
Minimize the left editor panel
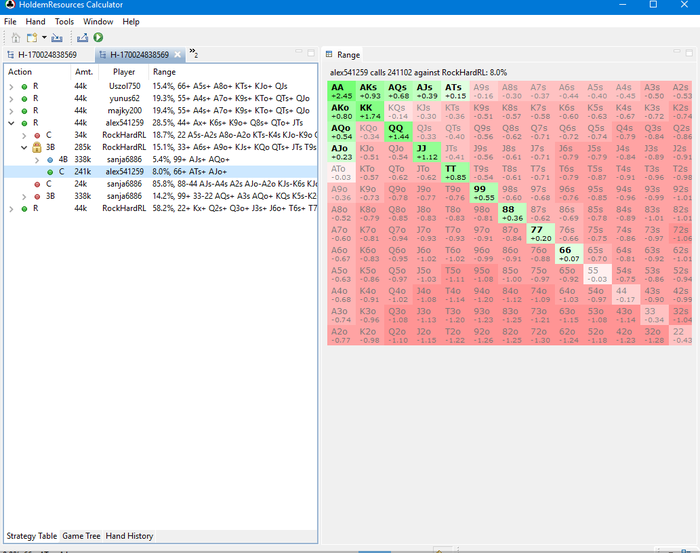click(x=299, y=52)
